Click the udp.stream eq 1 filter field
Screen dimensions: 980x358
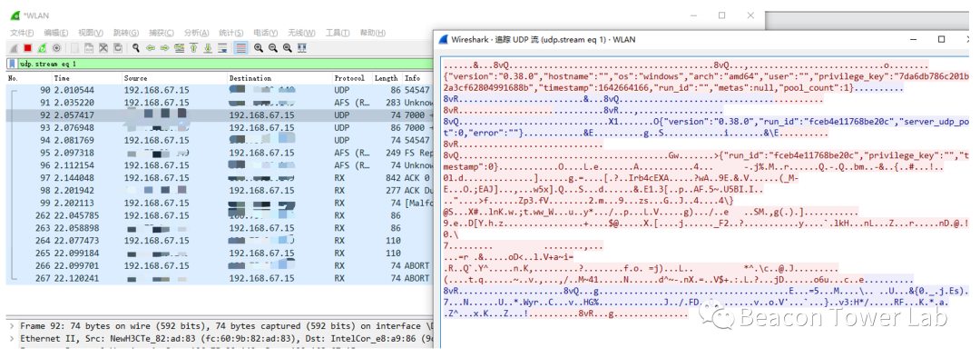click(x=225, y=64)
